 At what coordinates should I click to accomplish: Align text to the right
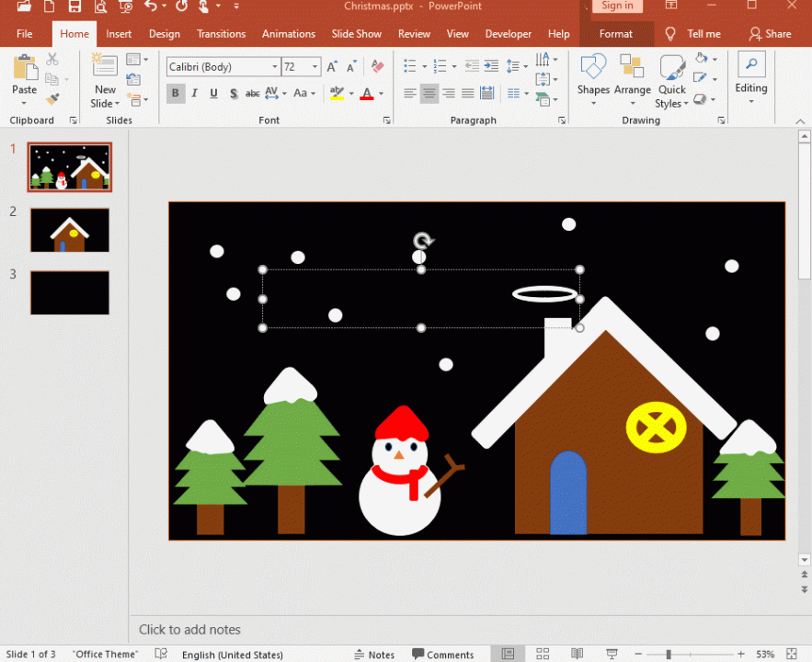pos(449,93)
